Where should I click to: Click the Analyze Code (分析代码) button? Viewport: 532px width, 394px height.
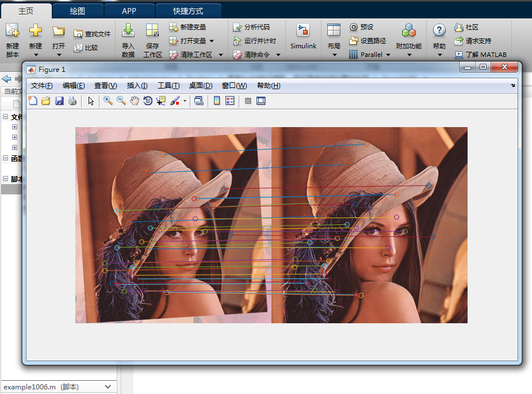tap(251, 27)
